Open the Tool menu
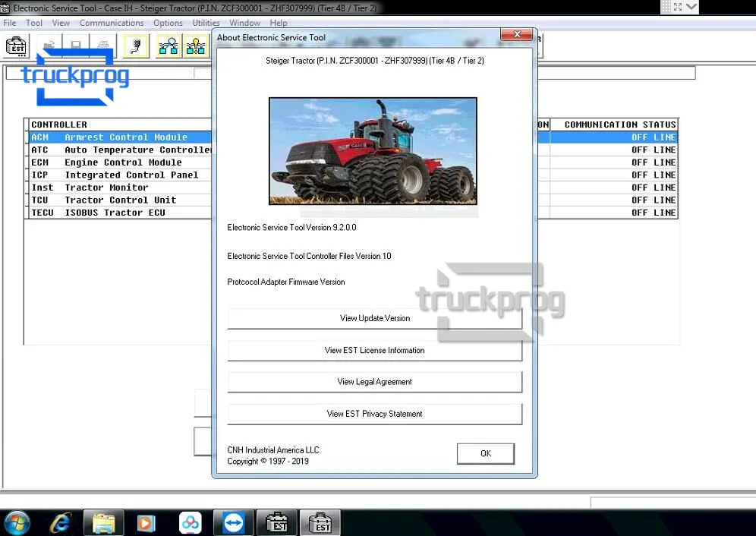The height and width of the screenshot is (536, 756). point(33,23)
